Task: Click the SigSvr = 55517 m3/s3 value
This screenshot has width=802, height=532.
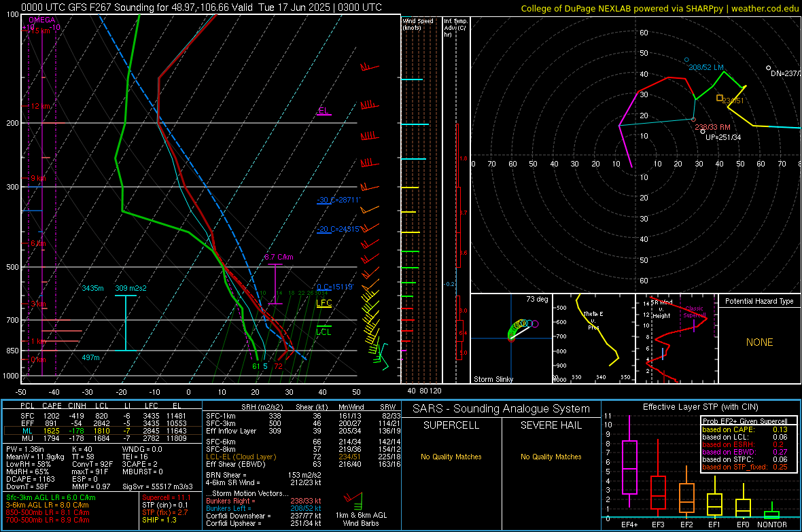Action: (158, 486)
